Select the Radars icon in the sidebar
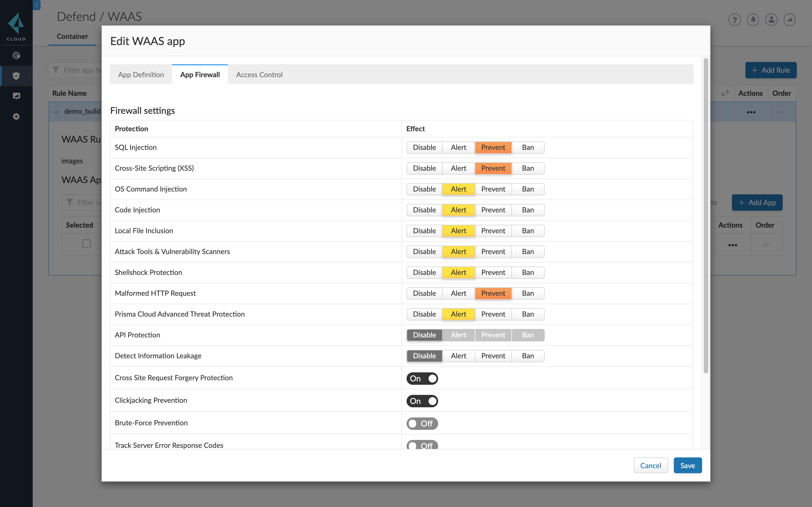Viewport: 812px width, 507px height. tap(16, 56)
